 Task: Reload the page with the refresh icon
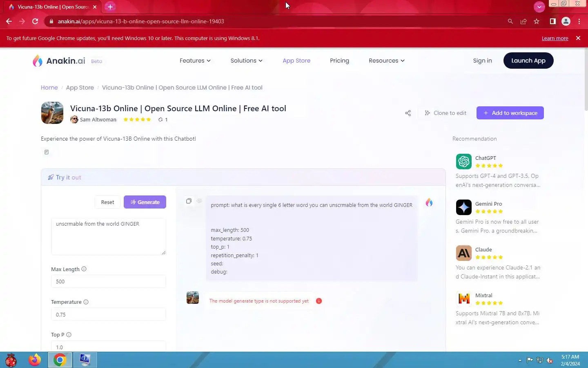(x=35, y=21)
